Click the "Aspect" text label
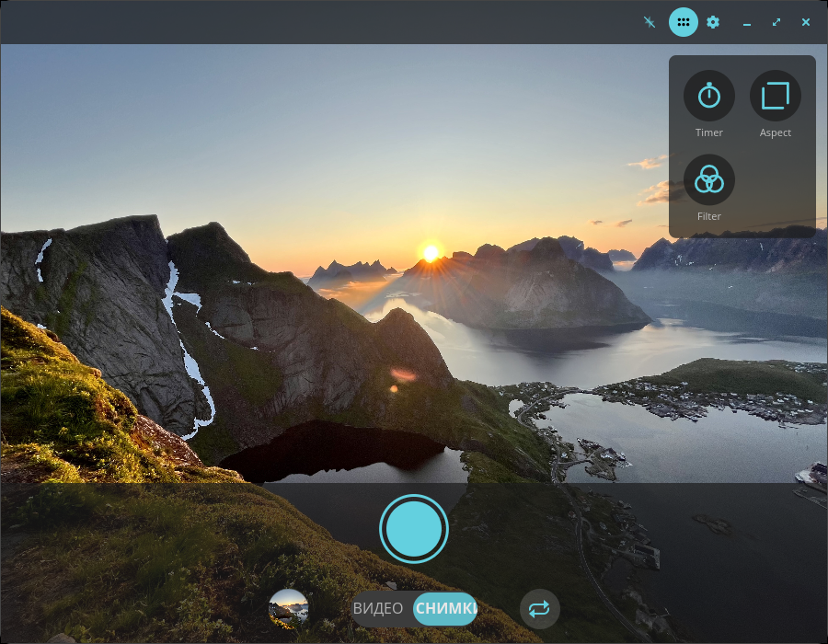The width and height of the screenshot is (828, 644). (x=776, y=133)
